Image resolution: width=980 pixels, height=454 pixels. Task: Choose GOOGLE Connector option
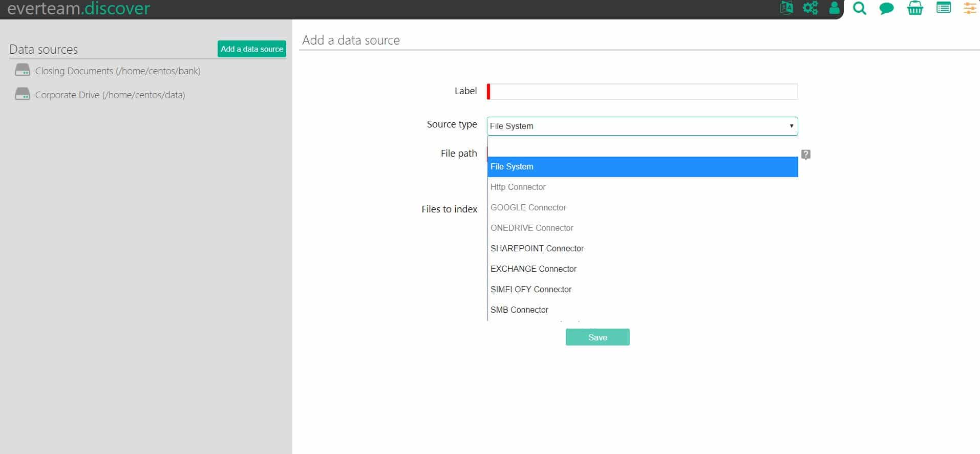643,208
